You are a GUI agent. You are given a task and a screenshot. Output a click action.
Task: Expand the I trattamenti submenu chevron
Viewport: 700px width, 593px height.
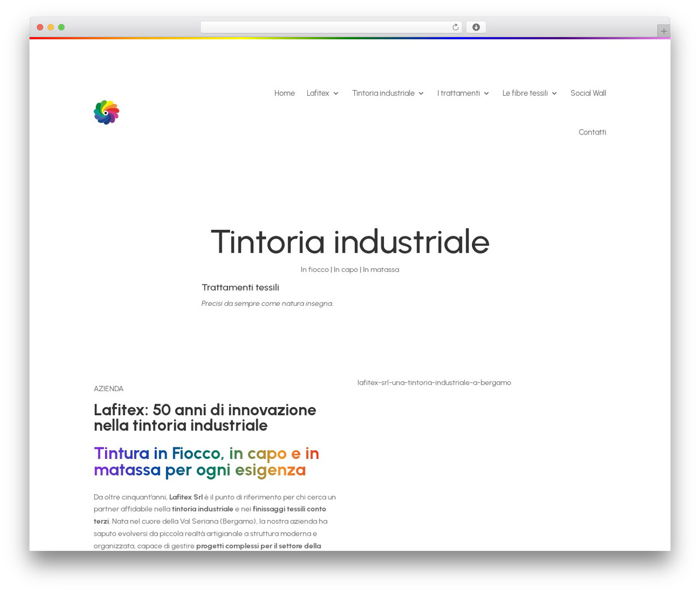[486, 94]
